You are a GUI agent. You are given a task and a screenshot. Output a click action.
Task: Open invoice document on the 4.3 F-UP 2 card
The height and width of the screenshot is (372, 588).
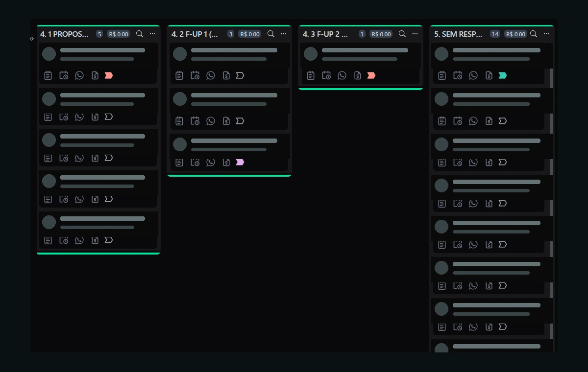pyautogui.click(x=358, y=75)
